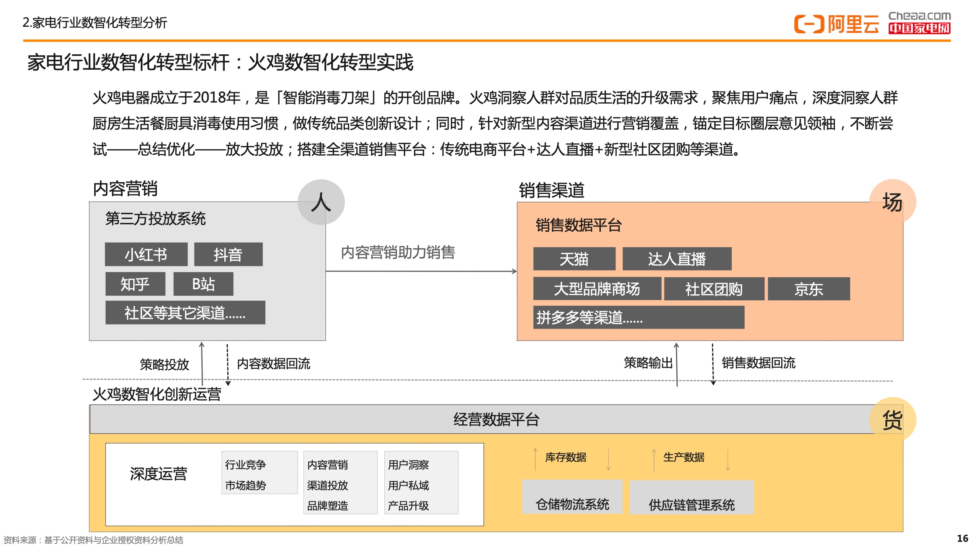980x551 pixels.
Task: Click the 内容数据回流 label
Action: click(274, 364)
